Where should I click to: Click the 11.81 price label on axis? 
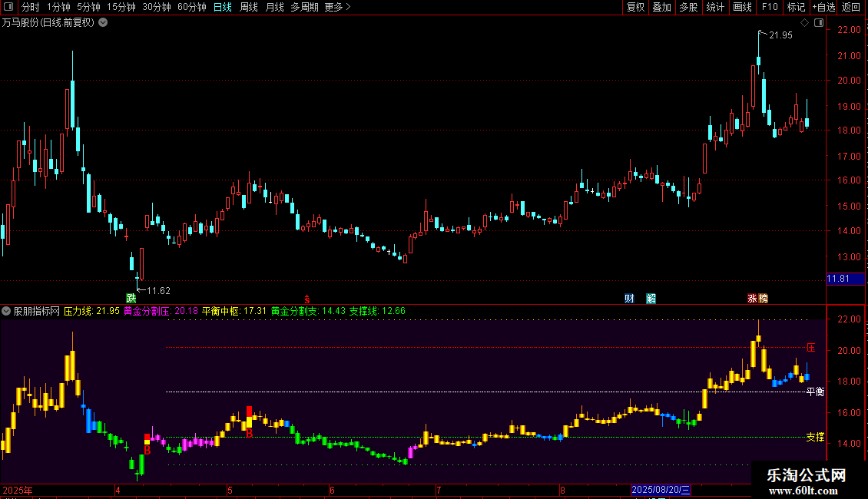(x=837, y=278)
